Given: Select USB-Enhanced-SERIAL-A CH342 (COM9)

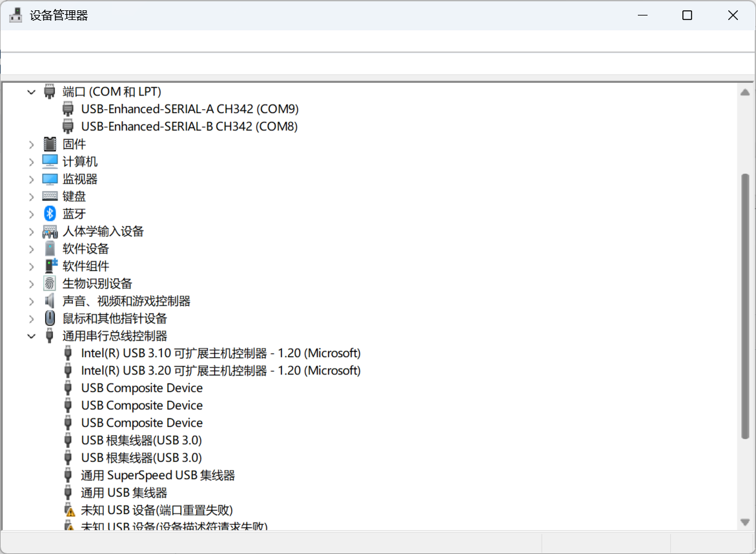Looking at the screenshot, I should tap(189, 109).
